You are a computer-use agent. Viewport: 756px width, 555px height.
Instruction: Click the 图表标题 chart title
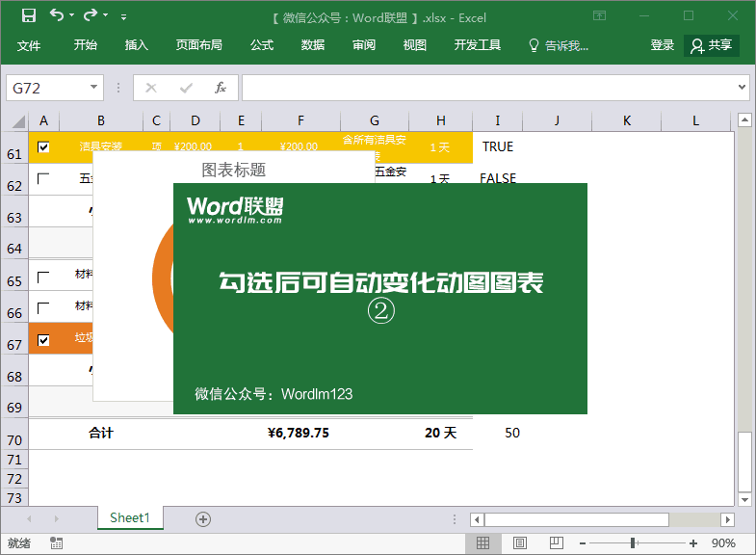coord(233,170)
